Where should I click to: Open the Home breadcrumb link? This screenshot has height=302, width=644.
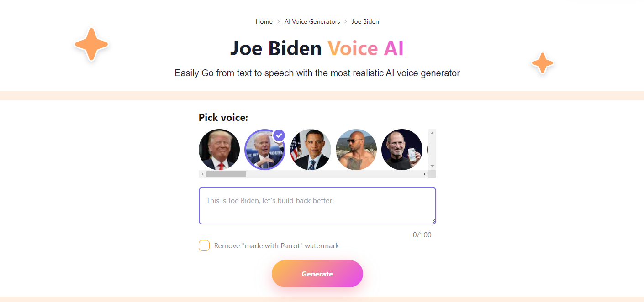tap(264, 21)
